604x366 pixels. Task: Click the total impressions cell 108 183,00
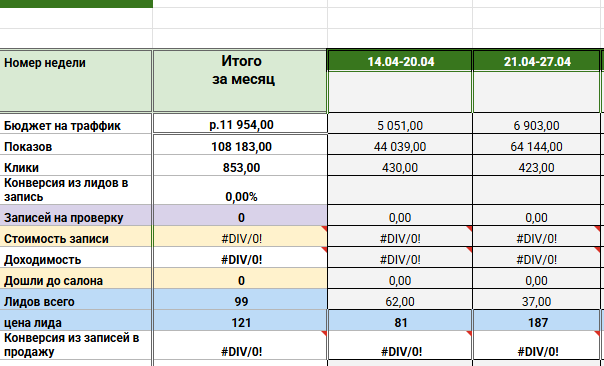pos(240,146)
